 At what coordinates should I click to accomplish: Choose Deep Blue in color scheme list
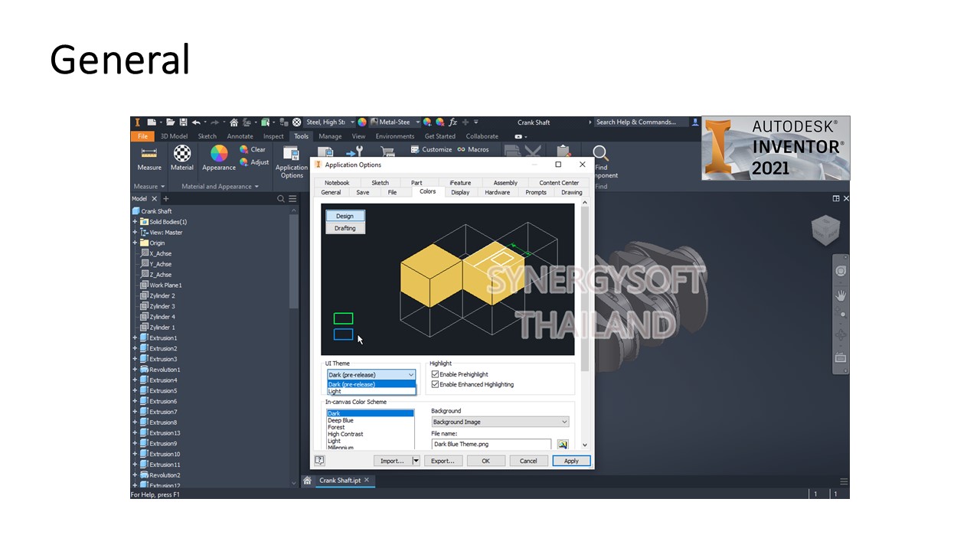(341, 420)
